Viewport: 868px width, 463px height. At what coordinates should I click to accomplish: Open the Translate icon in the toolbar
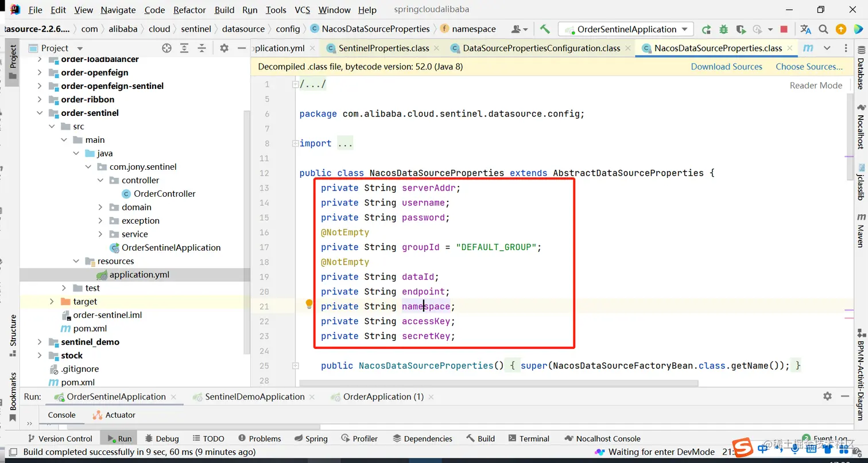[806, 29]
